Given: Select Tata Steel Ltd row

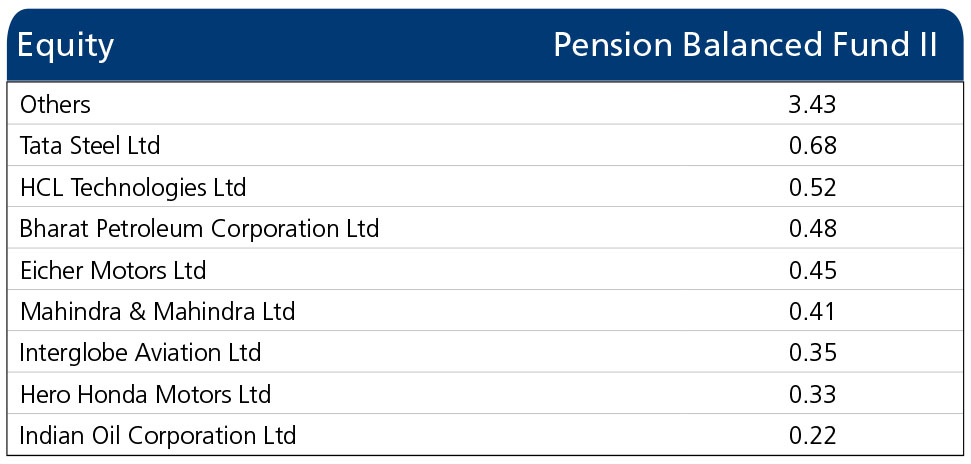Looking at the screenshot, I should pyautogui.click(x=486, y=145).
